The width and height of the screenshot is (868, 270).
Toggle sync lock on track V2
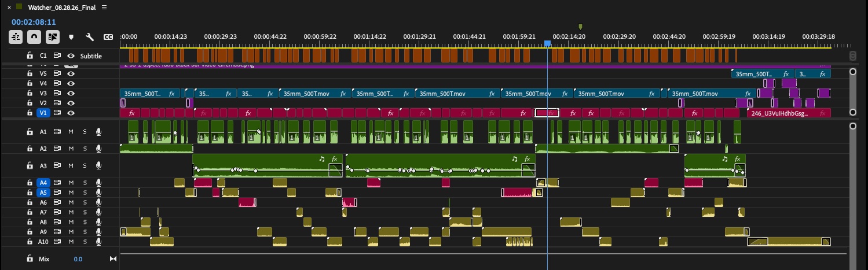coord(57,103)
